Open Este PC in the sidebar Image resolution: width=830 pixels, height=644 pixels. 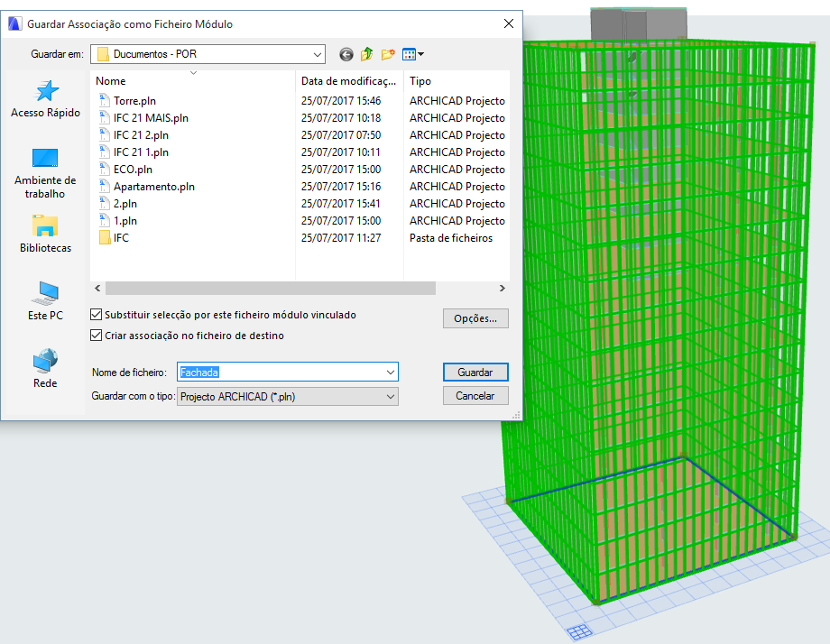pyautogui.click(x=45, y=301)
